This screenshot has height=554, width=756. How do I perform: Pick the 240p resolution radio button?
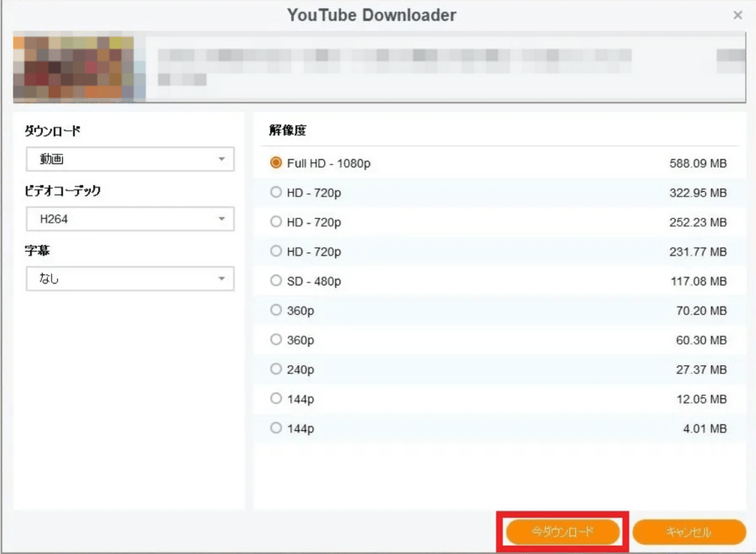276,369
